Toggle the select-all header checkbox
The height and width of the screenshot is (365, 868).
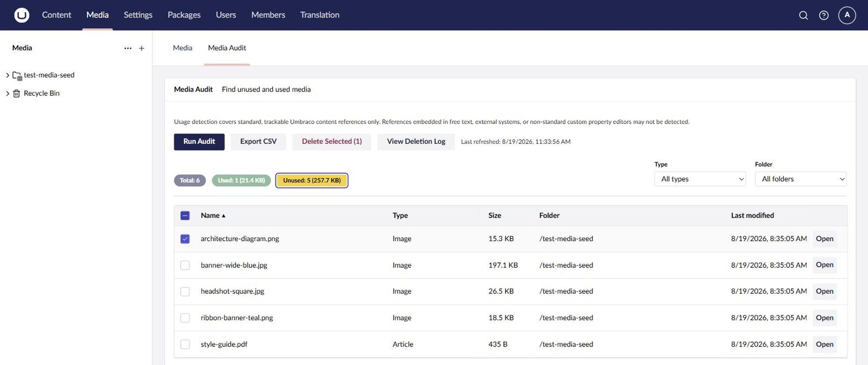185,216
